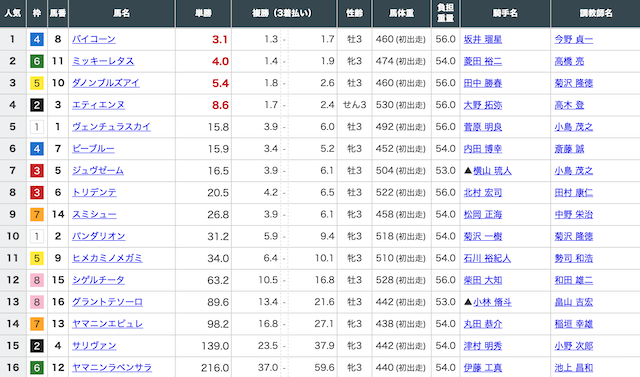Click the 単勝 column header

[x=203, y=13]
